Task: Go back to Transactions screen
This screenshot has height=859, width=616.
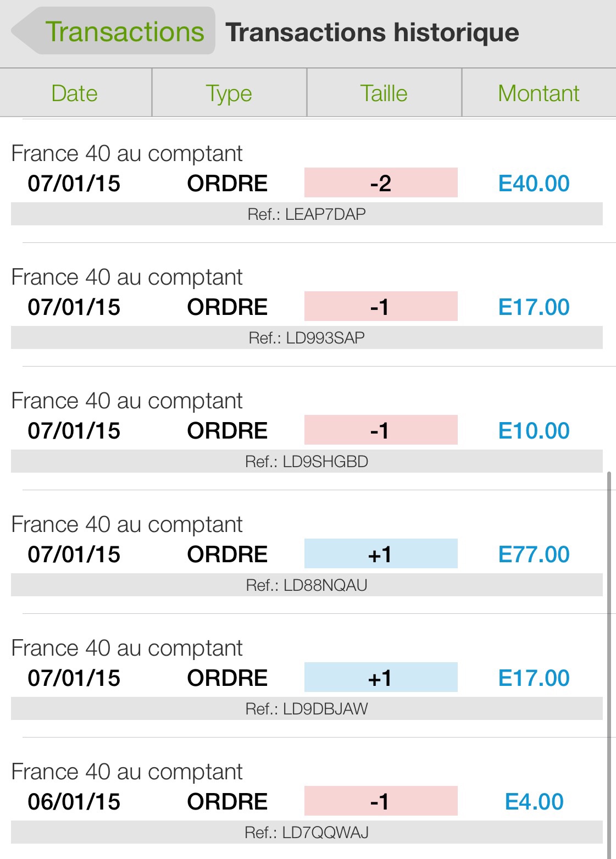Action: point(114,31)
